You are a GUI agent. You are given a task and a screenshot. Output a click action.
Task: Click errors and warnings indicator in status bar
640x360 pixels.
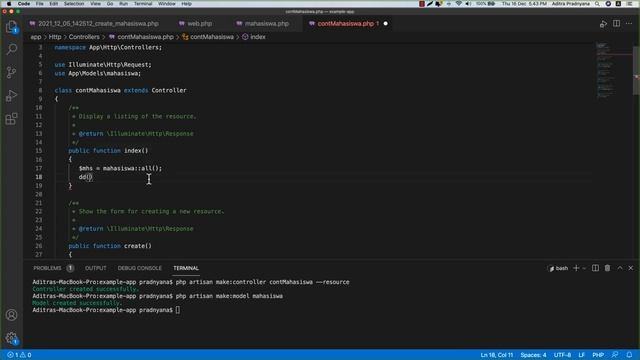(19, 355)
